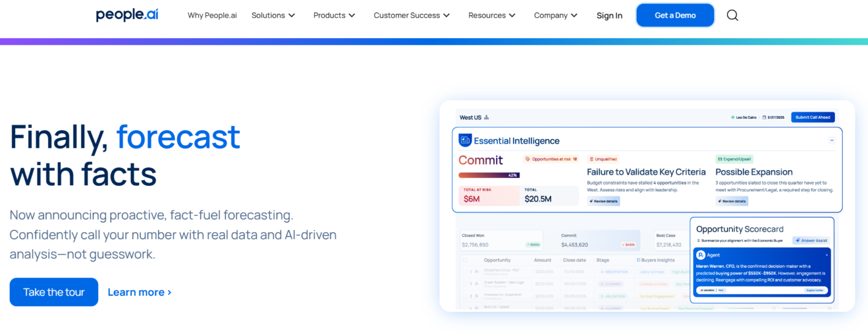Expand the Company menu chevron
The image size is (868, 333).
574,16
